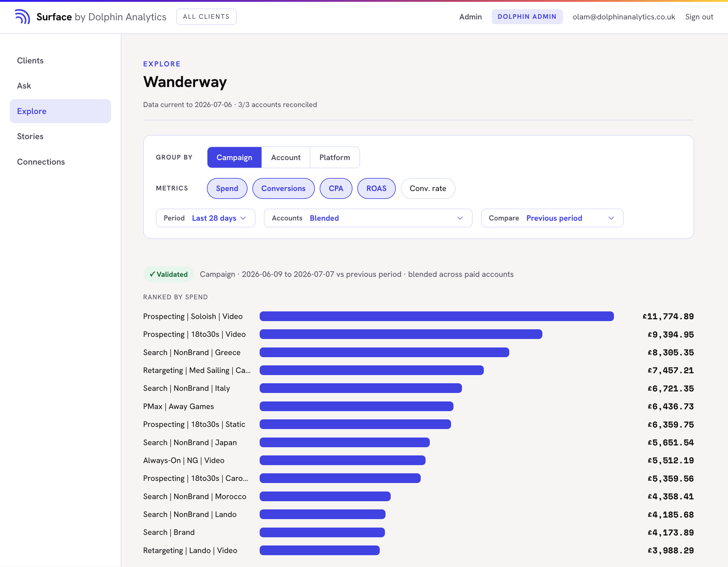
Task: Select the PMax | Away Games label
Action: [x=178, y=406]
